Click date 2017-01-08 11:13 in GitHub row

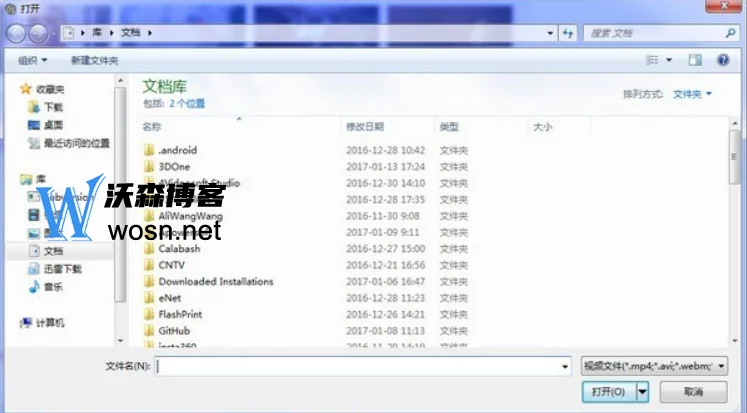[385, 331]
